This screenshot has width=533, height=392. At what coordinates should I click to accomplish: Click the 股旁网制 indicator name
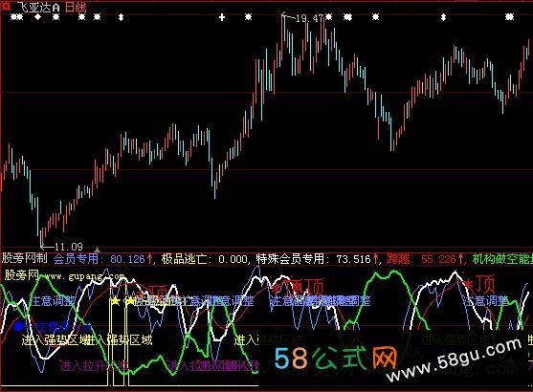(25, 258)
